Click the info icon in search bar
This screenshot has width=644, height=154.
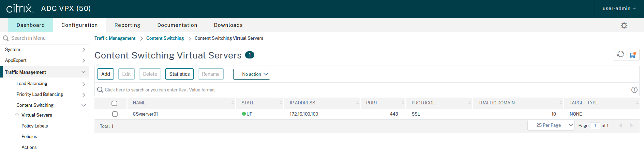point(634,90)
